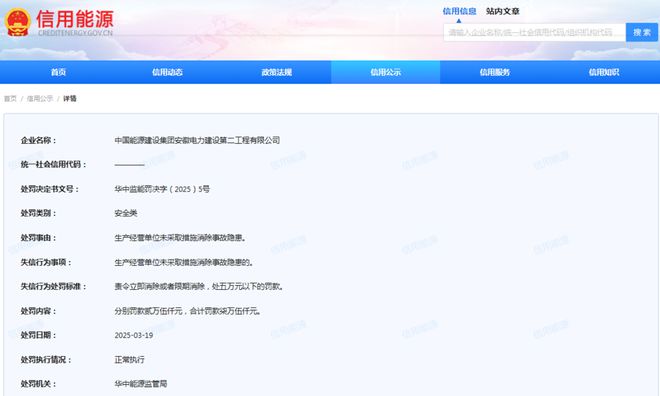The image size is (660, 396).
Task: Click the 搜索 search button
Action: tap(641, 32)
